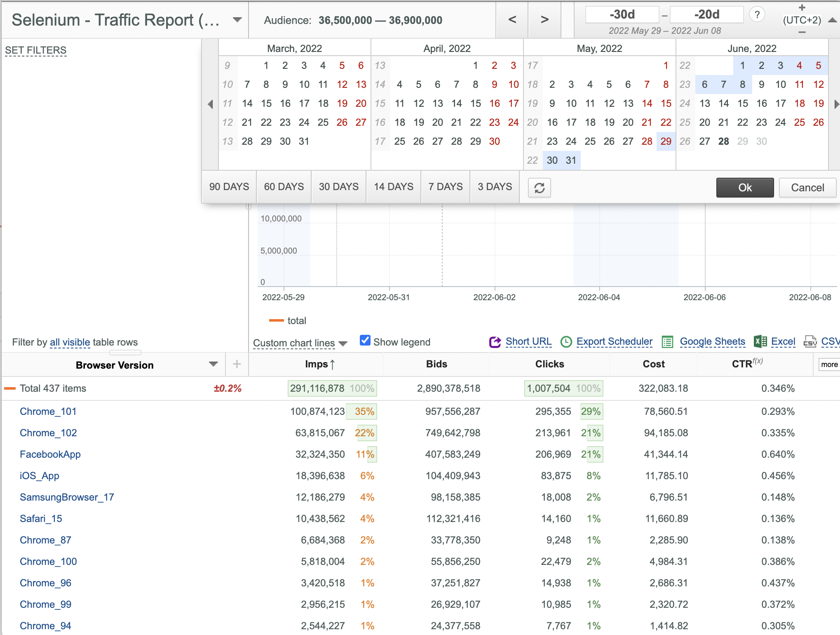Image resolution: width=840 pixels, height=635 pixels.
Task: Click the end date field -20d
Action: tap(706, 14)
